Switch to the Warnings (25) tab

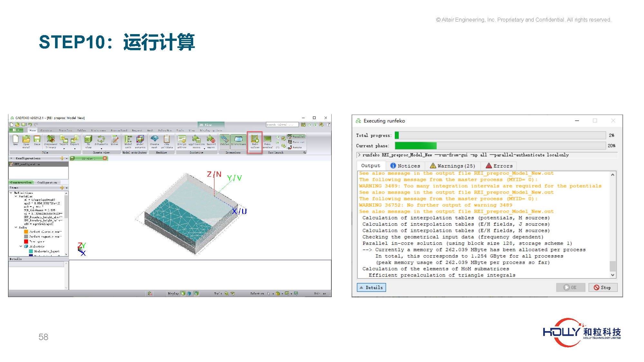point(452,166)
